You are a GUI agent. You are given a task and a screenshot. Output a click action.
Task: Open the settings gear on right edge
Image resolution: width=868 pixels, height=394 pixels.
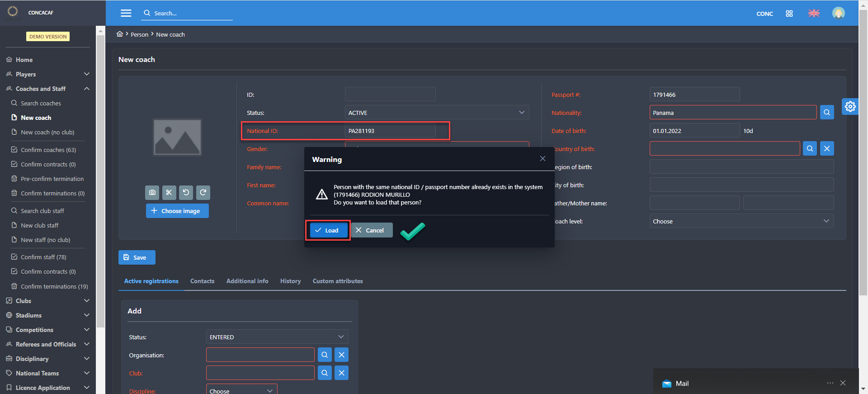(x=850, y=107)
